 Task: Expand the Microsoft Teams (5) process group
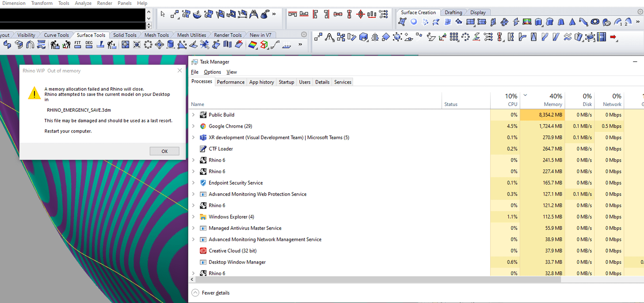tap(193, 137)
